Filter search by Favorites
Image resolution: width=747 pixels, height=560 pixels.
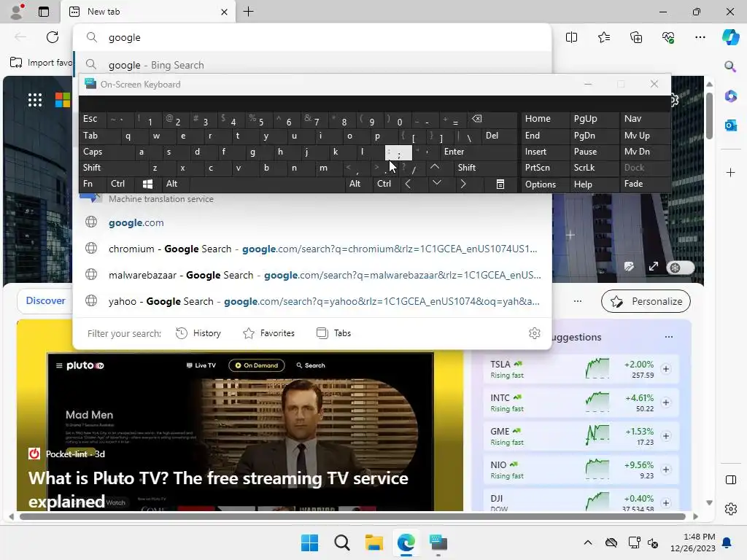pos(268,333)
